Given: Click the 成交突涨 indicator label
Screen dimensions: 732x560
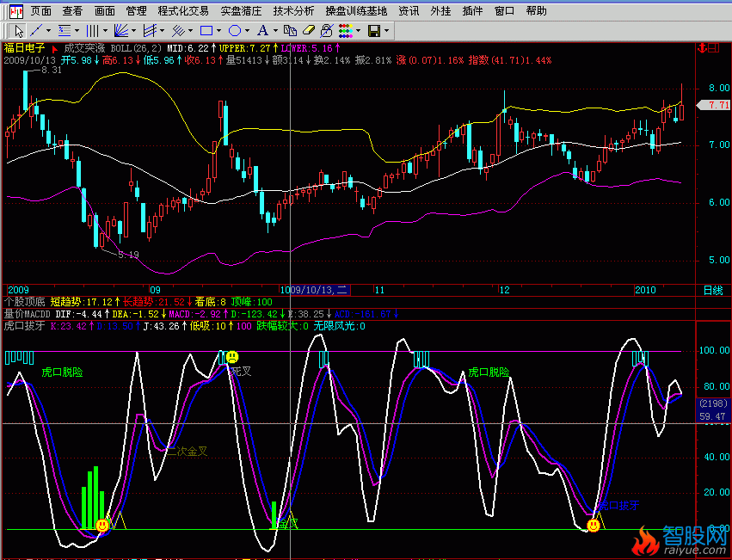Looking at the screenshot, I should [x=84, y=47].
